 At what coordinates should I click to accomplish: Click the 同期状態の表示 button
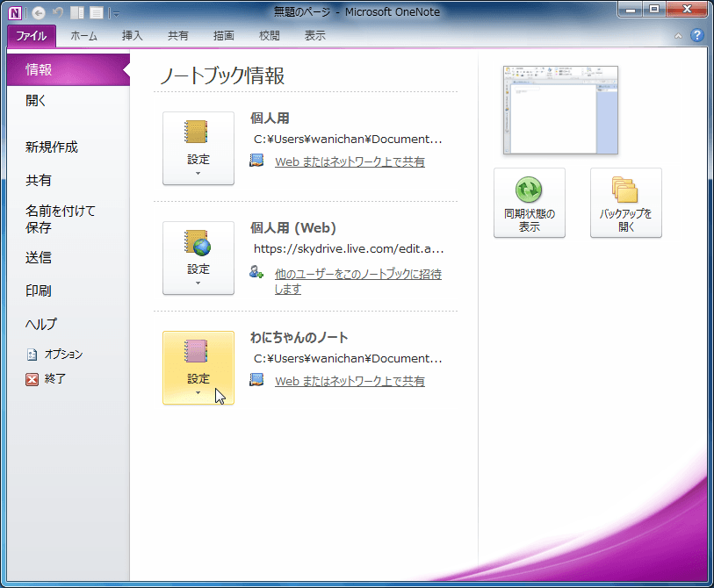(530, 203)
